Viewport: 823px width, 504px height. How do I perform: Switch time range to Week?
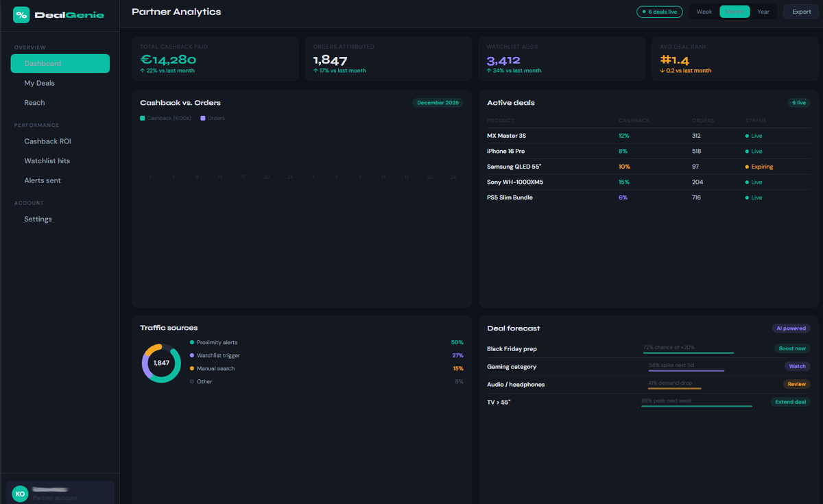click(704, 12)
